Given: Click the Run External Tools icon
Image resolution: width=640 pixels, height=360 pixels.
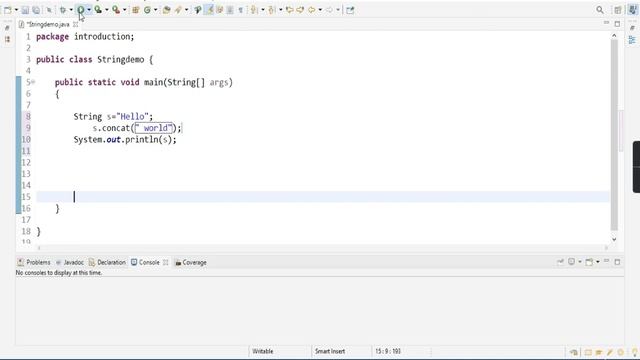Looking at the screenshot, I should (116, 10).
